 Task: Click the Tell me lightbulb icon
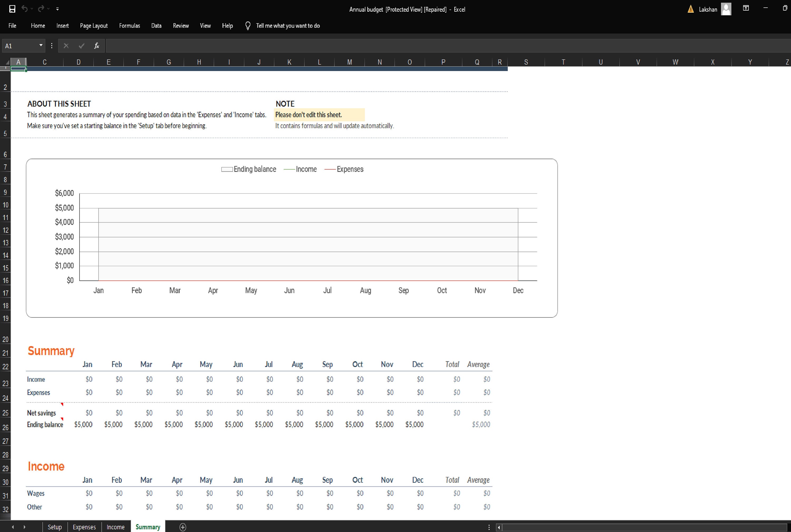[248, 26]
